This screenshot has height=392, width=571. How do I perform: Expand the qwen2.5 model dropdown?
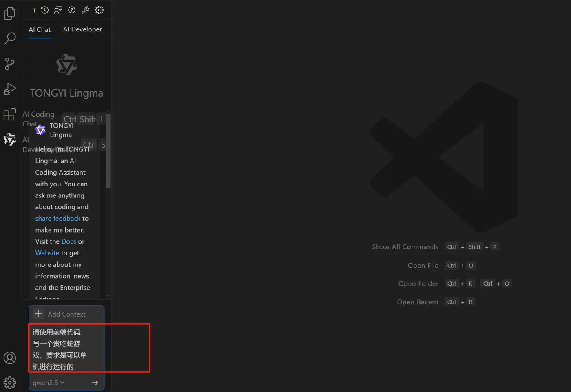tap(49, 383)
